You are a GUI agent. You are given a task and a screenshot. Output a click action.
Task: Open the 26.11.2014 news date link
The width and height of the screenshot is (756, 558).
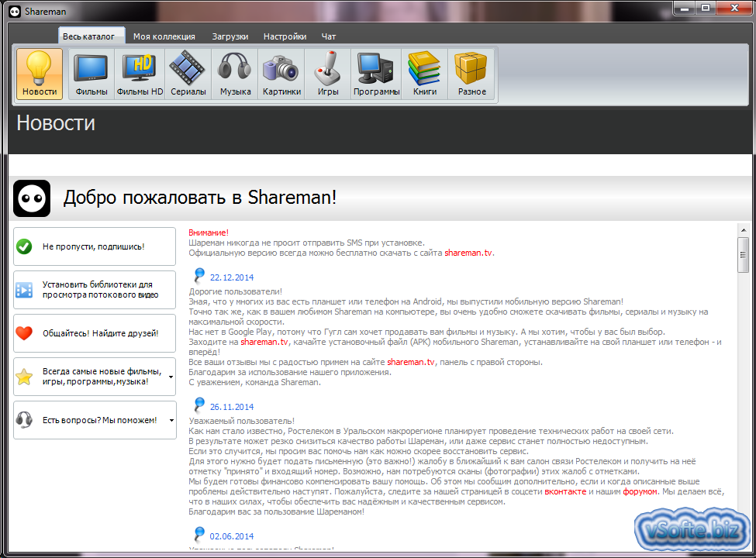[231, 407]
